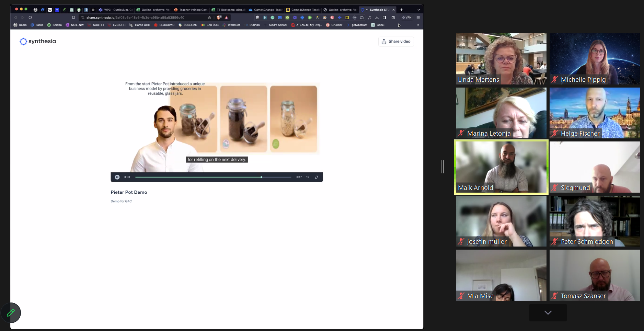Click the Pieter Pot Demo title
The height and width of the screenshot is (331, 644).
[x=129, y=192]
